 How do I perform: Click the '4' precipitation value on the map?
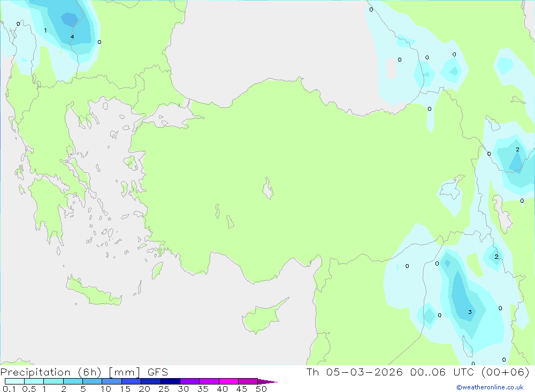point(72,36)
